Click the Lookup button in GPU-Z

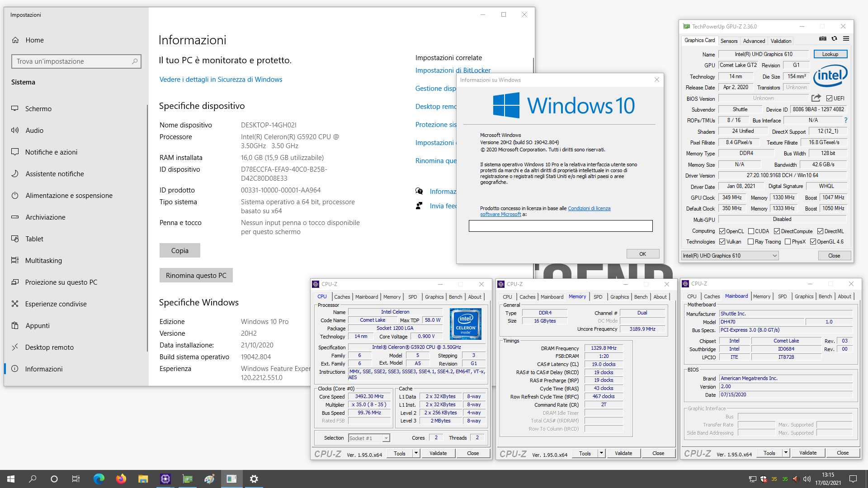tap(830, 54)
